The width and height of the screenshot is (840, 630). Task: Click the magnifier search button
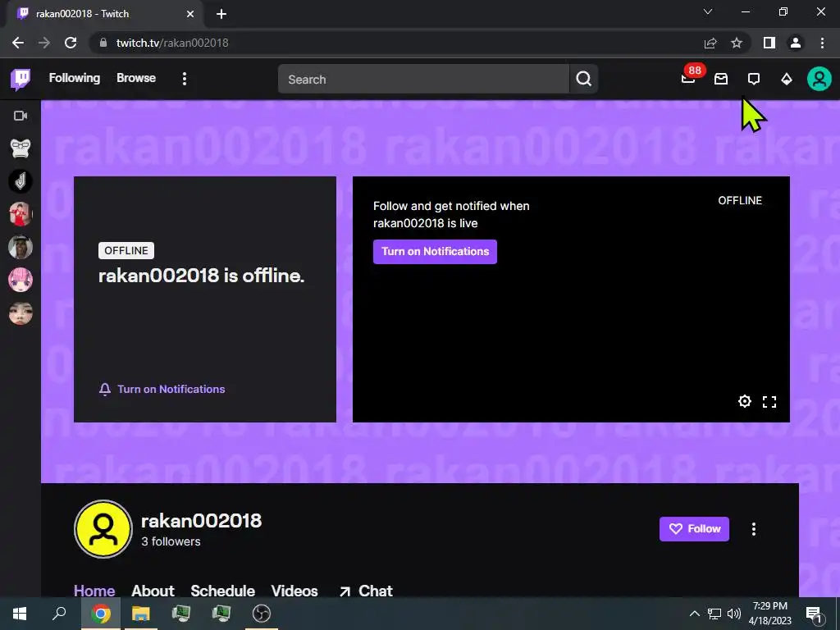tap(584, 80)
